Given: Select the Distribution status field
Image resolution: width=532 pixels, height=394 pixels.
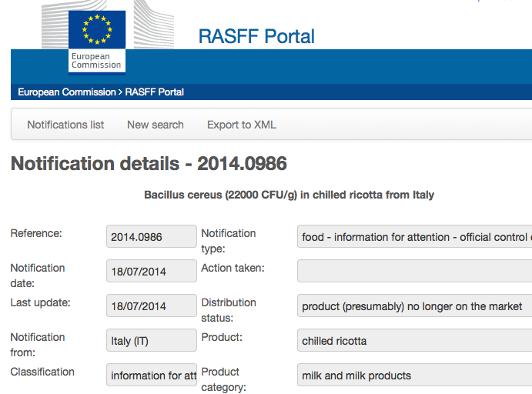Looking at the screenshot, I should pos(415,306).
